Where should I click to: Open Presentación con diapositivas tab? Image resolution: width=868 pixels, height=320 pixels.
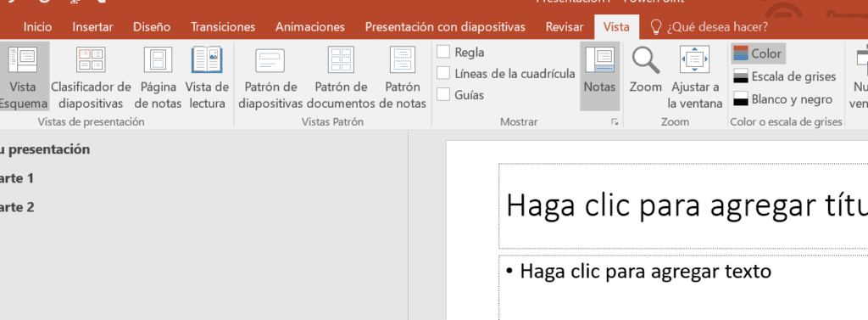coord(445,26)
